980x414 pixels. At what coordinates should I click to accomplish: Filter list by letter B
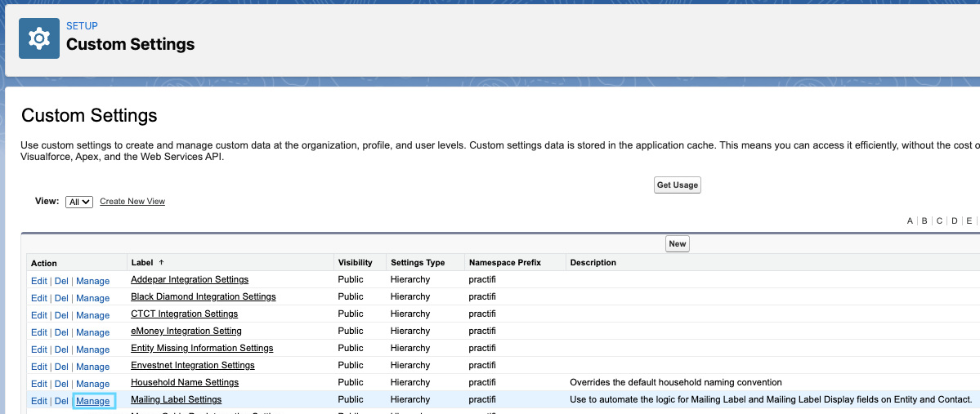coord(924,221)
